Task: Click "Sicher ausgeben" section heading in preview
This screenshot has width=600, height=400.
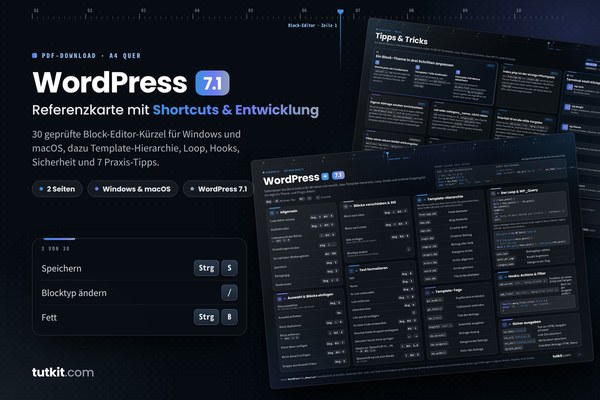Action: [526, 323]
